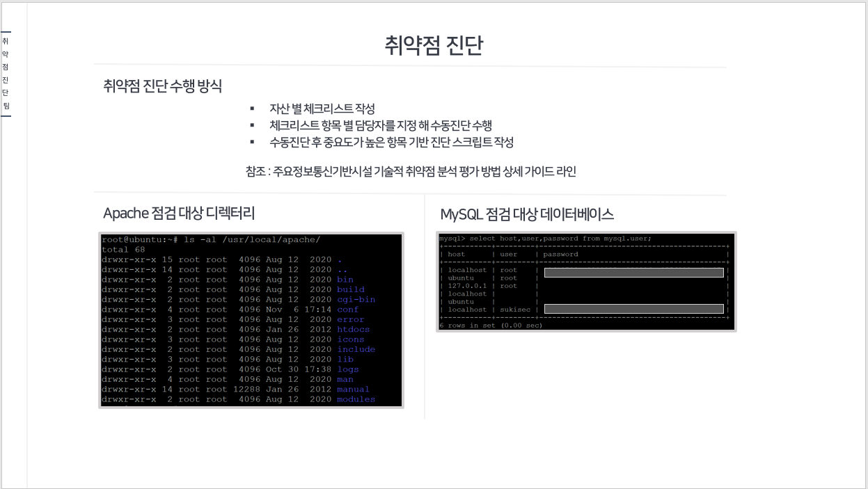This screenshot has width=868, height=489.
Task: Click the 'sukisec' user value
Action: (x=516, y=310)
